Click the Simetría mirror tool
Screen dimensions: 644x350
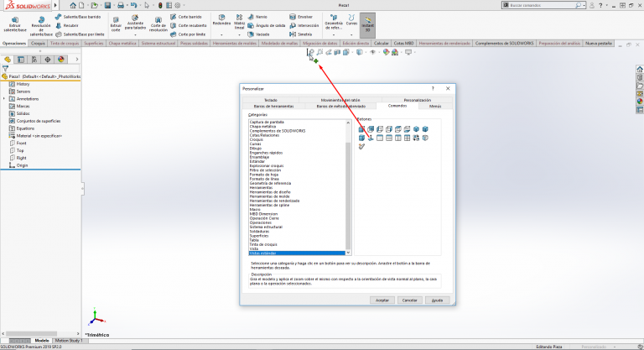[301, 34]
